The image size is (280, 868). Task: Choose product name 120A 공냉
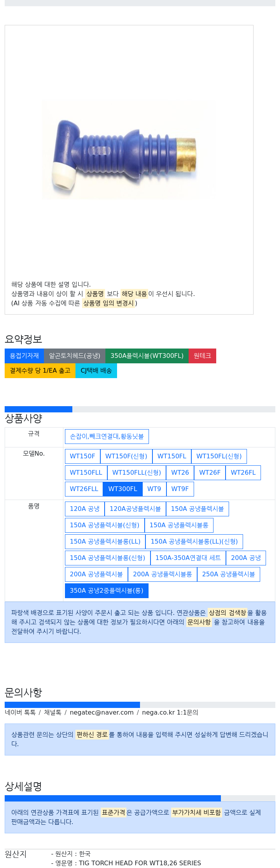tap(85, 509)
